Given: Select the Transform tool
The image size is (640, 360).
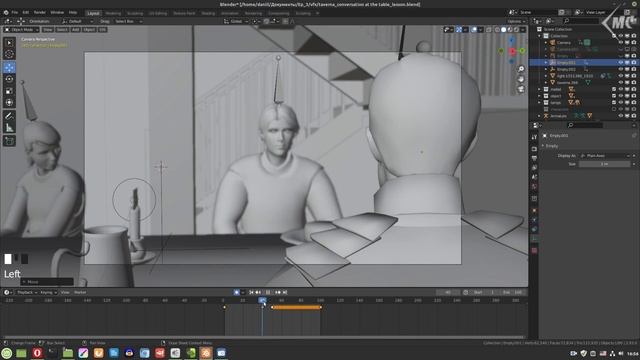Looking at the screenshot, I should click(9, 102).
